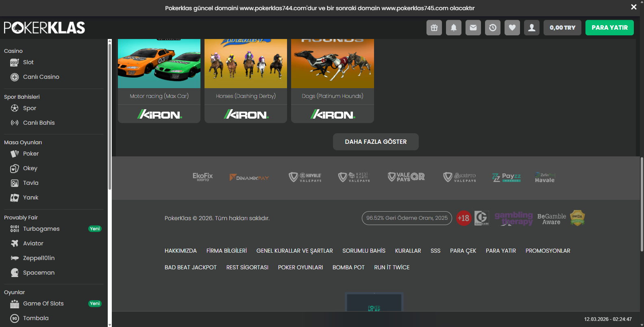644x327 pixels.
Task: Click the Kripto ValePays logo
Action: (x=459, y=177)
